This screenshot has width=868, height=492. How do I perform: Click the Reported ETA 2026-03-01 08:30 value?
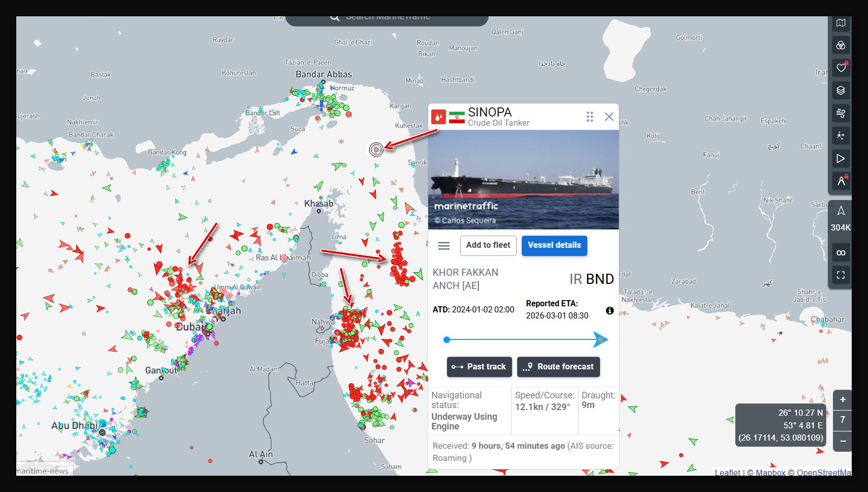click(x=557, y=315)
